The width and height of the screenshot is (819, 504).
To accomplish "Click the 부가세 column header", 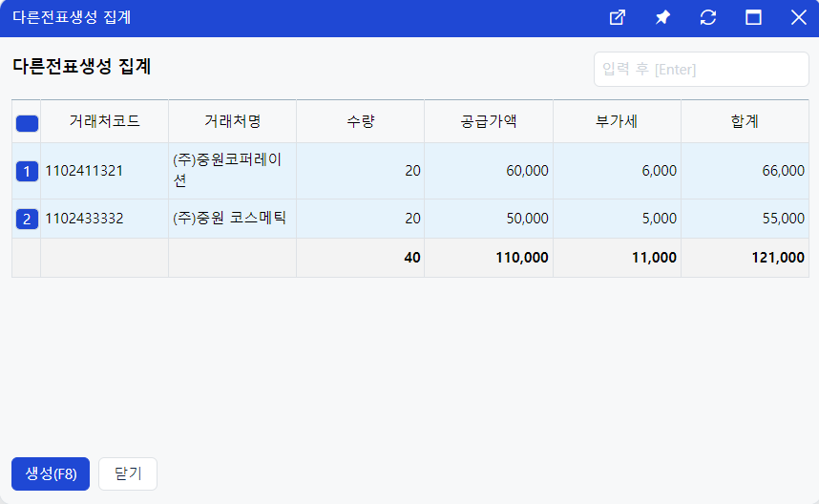I will pyautogui.click(x=617, y=121).
